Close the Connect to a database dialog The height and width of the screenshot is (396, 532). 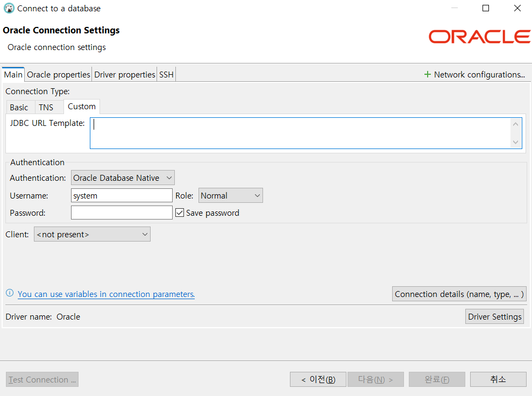tap(517, 8)
